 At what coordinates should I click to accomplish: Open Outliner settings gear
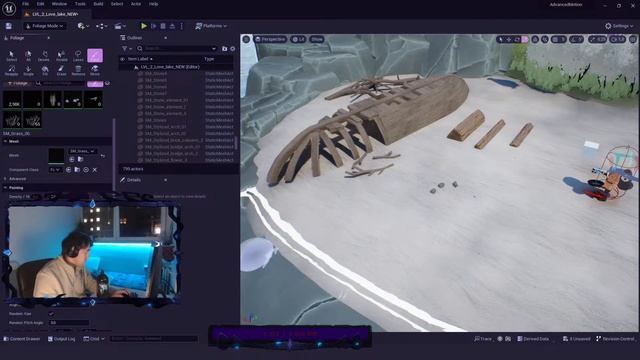(233, 49)
